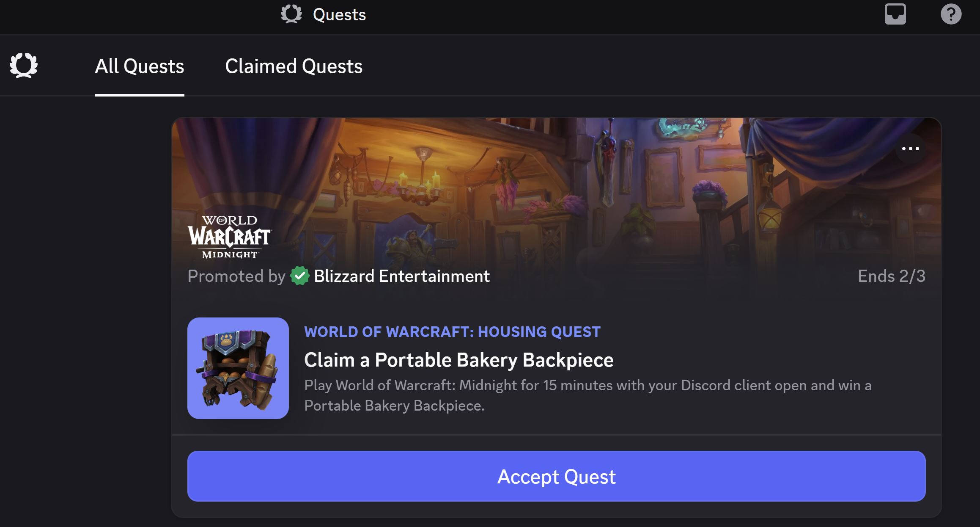This screenshot has height=527, width=980.
Task: Click the Promoted by label text
Action: 236,276
